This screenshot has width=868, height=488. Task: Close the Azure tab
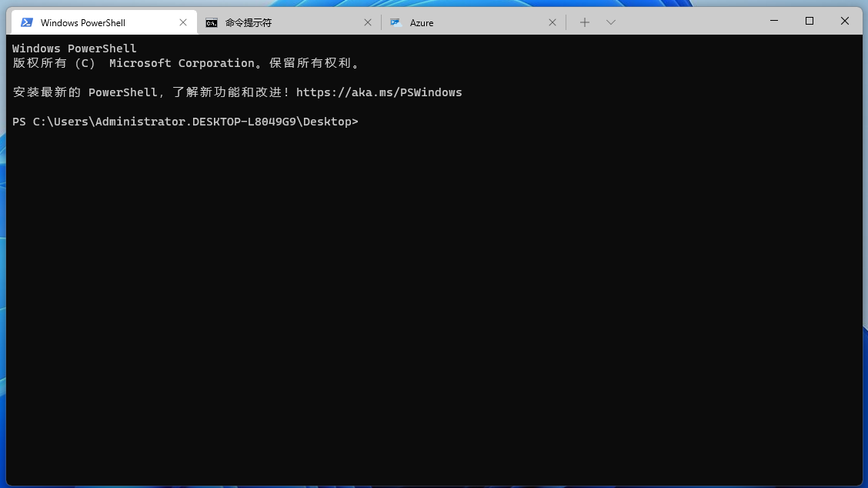click(x=553, y=22)
